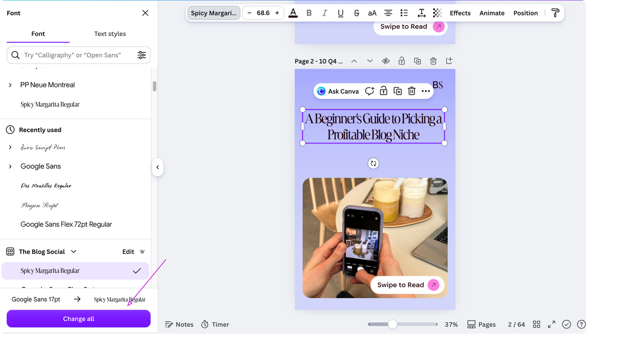Image resolution: width=617 pixels, height=364 pixels.
Task: Open more options in floating toolbar
Action: point(425,91)
